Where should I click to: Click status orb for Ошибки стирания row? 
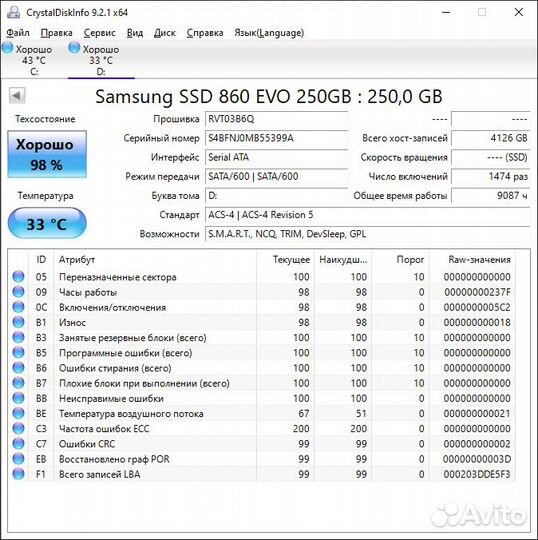[18, 367]
